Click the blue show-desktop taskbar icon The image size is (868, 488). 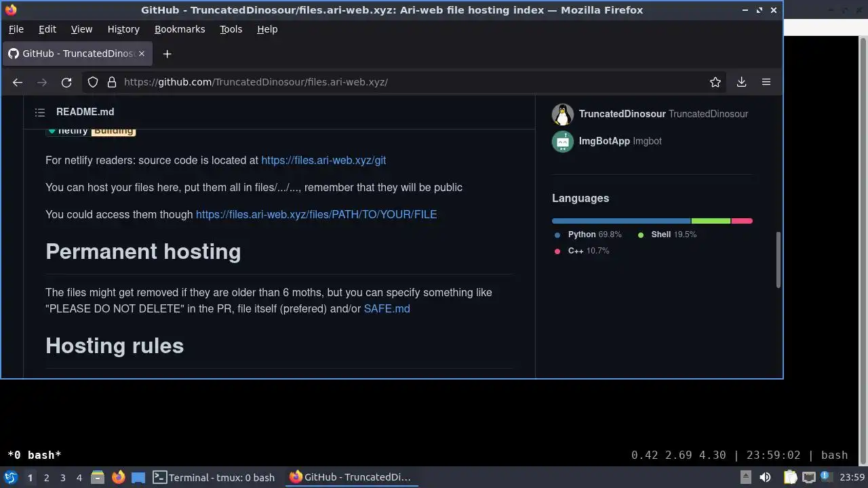click(138, 477)
